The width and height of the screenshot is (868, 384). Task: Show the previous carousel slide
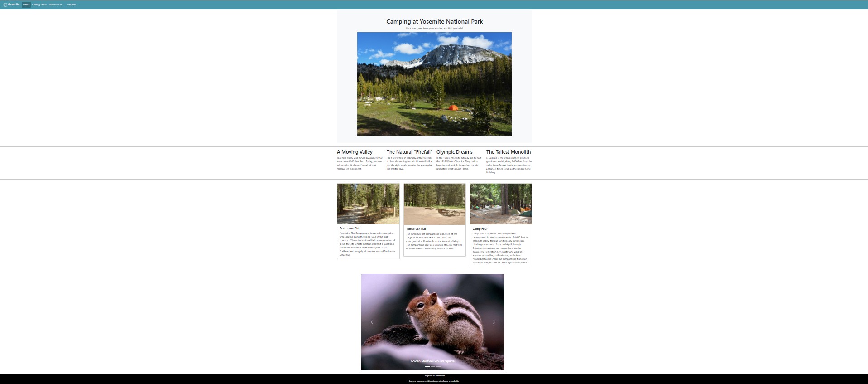click(x=372, y=322)
